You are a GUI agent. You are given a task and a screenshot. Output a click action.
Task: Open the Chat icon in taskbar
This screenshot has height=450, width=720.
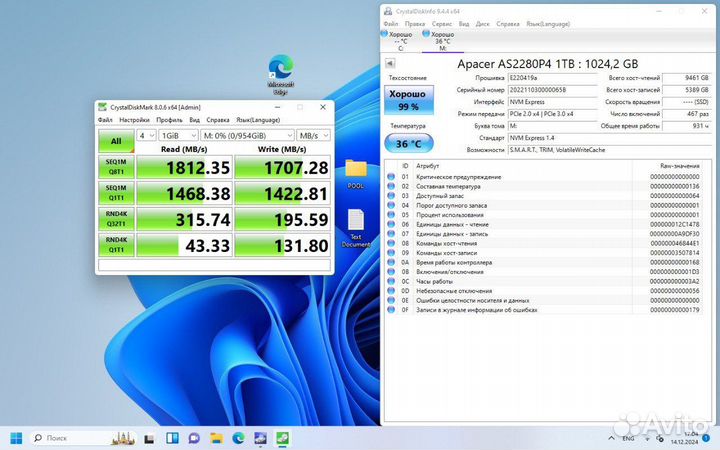click(x=194, y=438)
